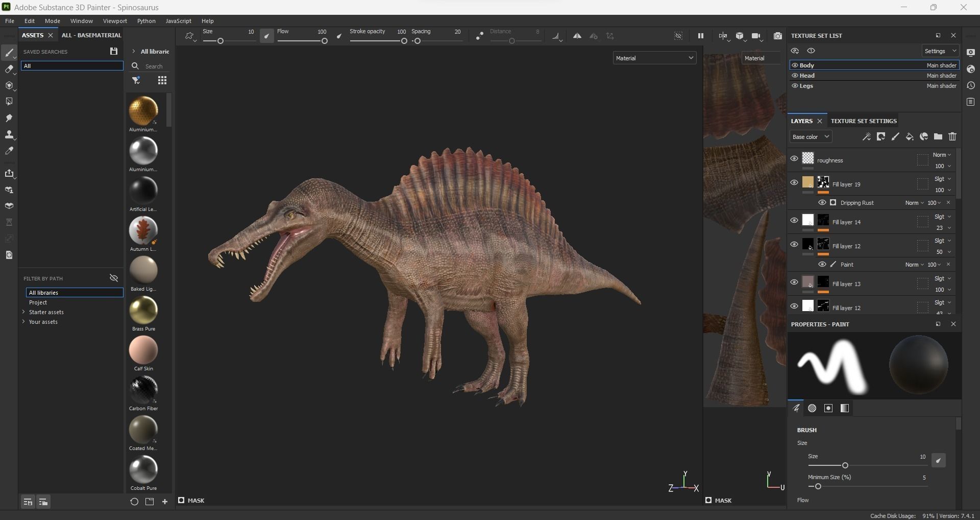980x520 pixels.
Task: Hide Fill layer 19
Action: point(794,183)
